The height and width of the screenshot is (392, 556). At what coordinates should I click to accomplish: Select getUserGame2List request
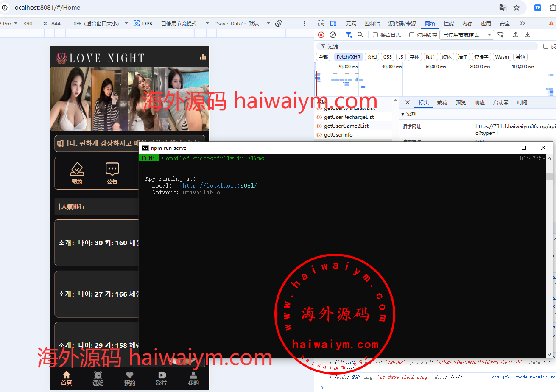coord(346,126)
